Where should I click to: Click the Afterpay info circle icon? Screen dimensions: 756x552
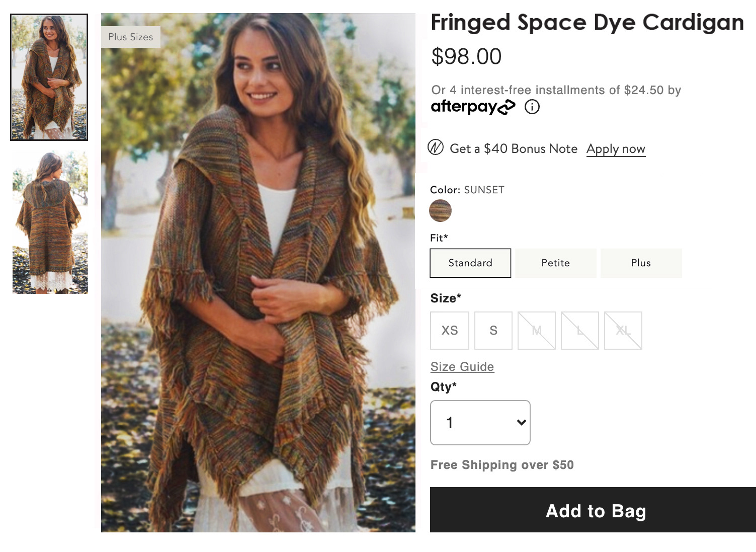coord(532,107)
